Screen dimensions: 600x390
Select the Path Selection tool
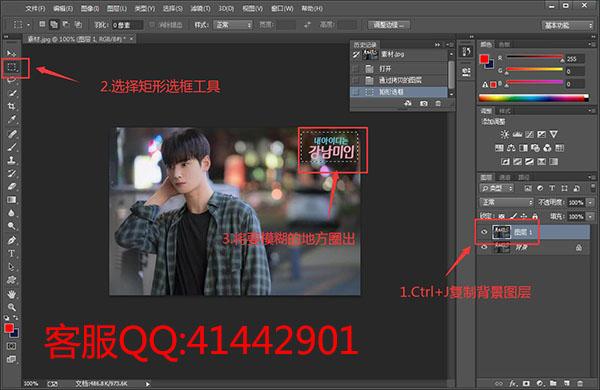(12, 266)
